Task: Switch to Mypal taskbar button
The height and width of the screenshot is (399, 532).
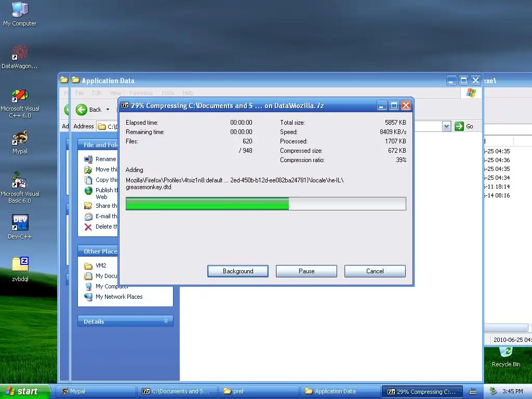Action: tap(96, 391)
